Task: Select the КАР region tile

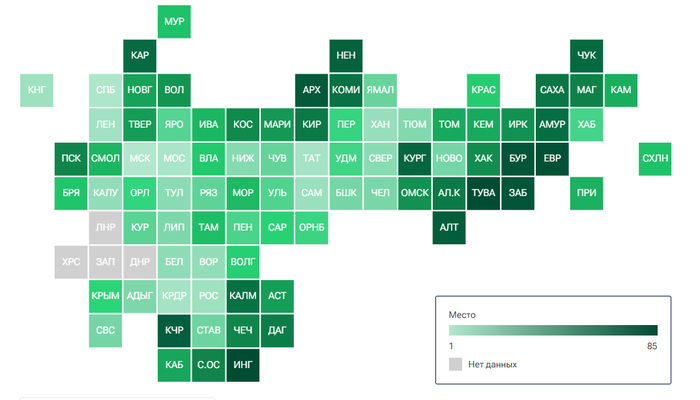Action: pyautogui.click(x=140, y=55)
